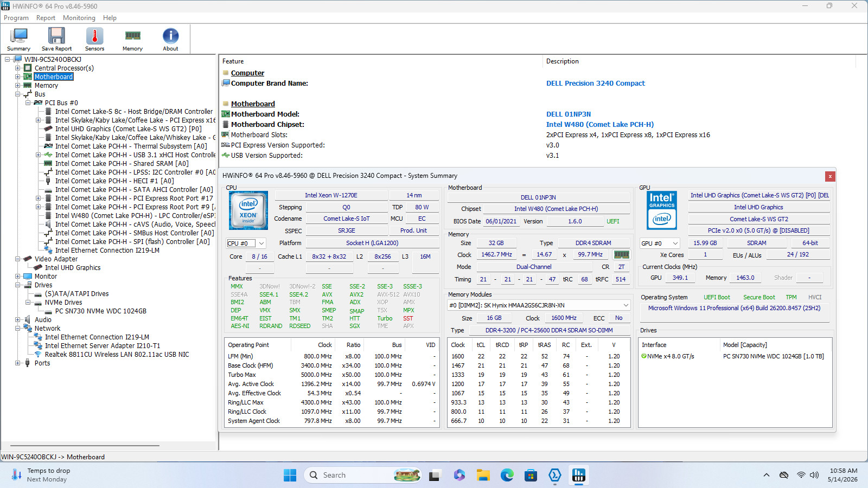Collapse the Video Adapter node
The image size is (868, 488).
coord(17,259)
